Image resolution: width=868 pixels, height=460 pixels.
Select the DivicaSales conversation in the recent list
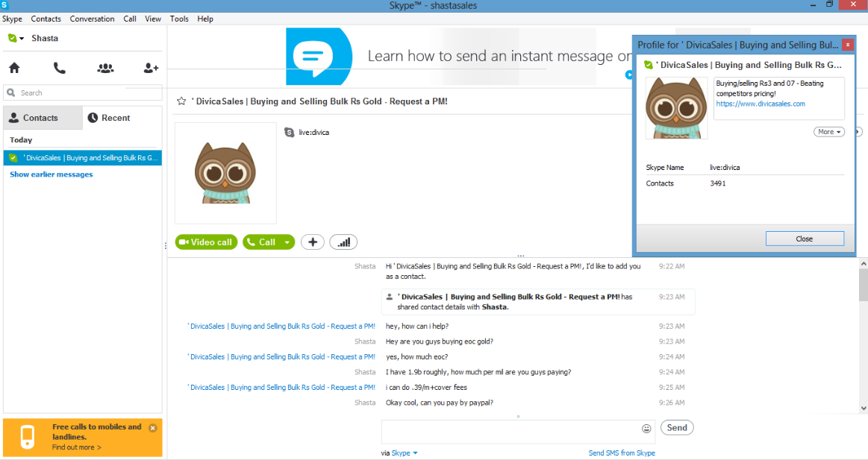(83, 157)
